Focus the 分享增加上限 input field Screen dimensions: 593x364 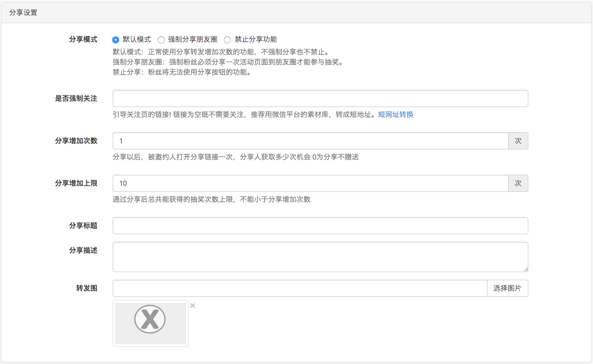click(x=311, y=183)
